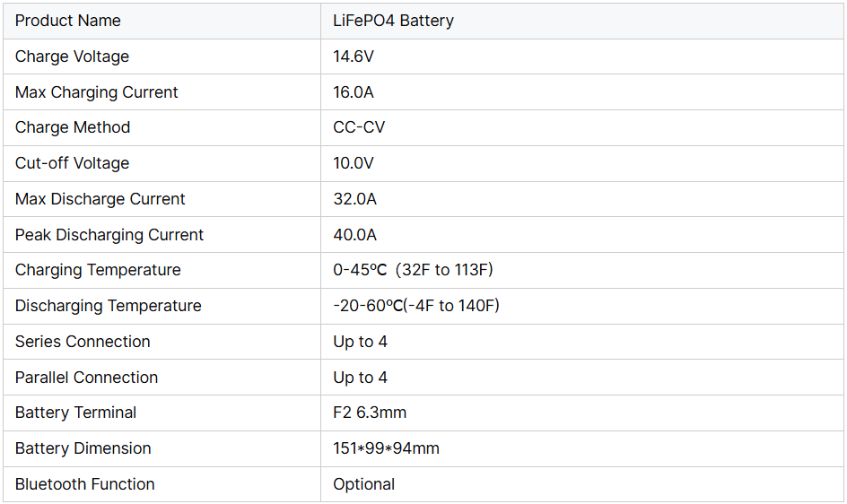Click the Charge Voltage row label
The image size is (847, 504).
(x=72, y=56)
